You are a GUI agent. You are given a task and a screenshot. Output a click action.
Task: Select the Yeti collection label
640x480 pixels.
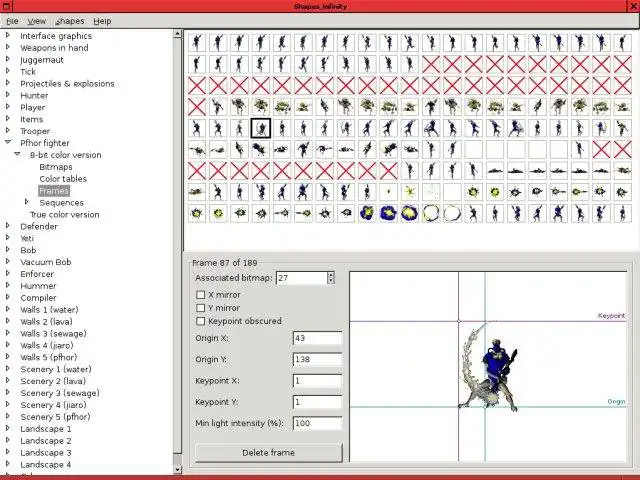pos(27,238)
